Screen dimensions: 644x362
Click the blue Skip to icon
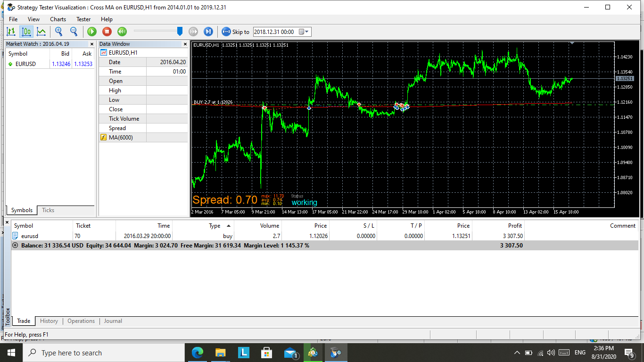[x=226, y=32]
